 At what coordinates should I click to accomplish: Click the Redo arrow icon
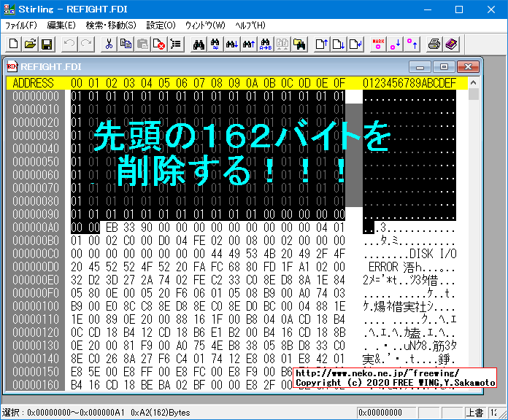click(x=86, y=44)
